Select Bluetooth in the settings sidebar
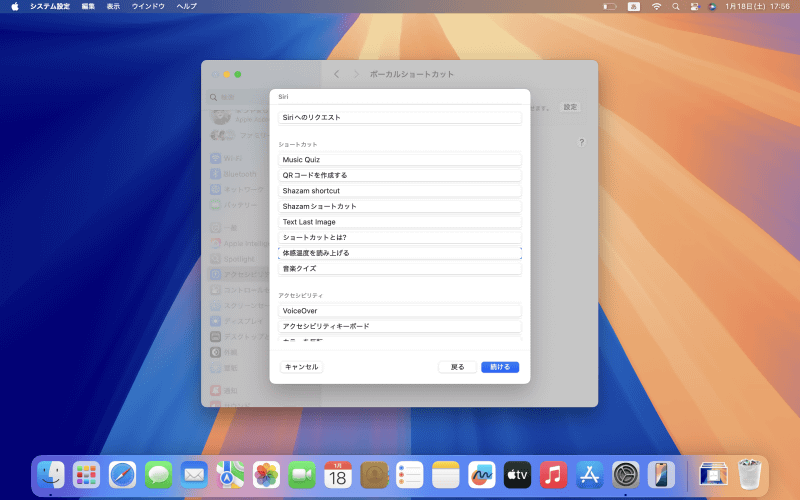 point(239,174)
